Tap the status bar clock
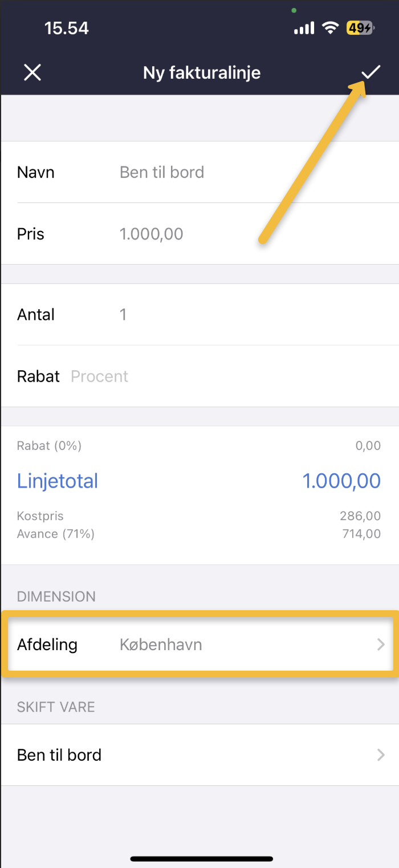This screenshot has width=399, height=868. coord(67,28)
